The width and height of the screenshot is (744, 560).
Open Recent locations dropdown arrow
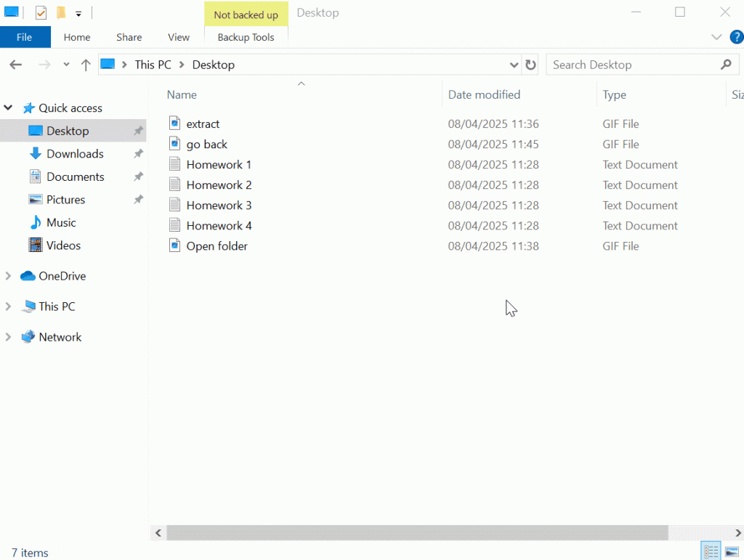(66, 65)
